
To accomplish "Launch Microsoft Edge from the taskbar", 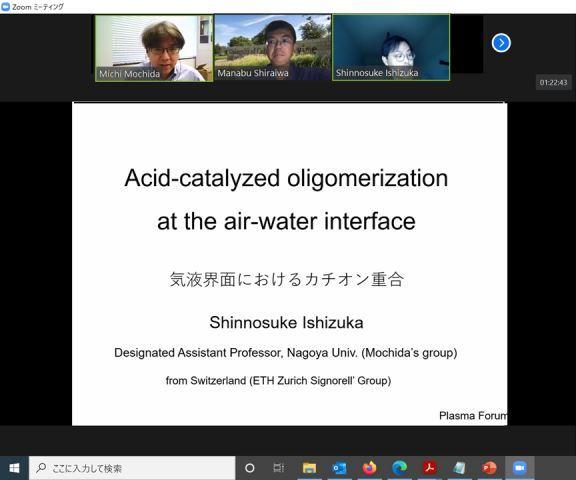I will 400,468.
